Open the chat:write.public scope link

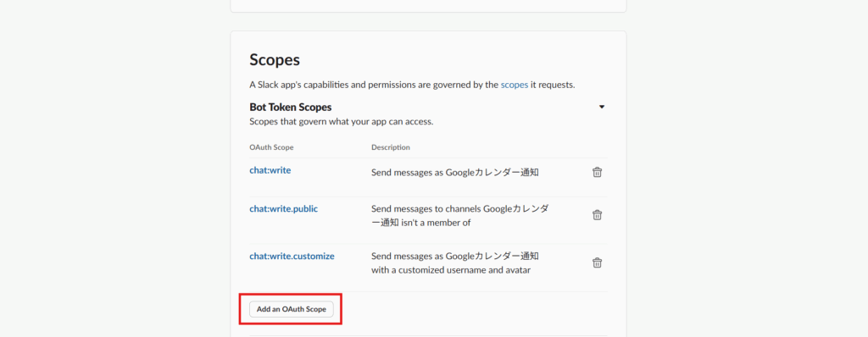coord(283,209)
